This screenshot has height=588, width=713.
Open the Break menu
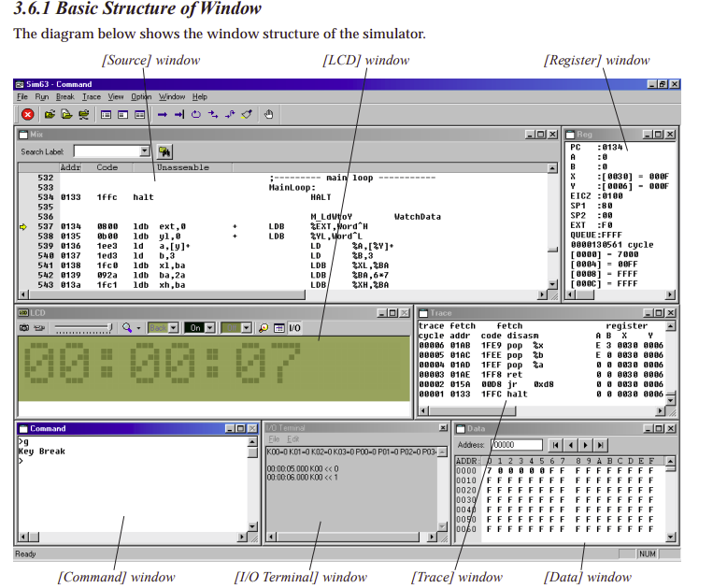coord(65,97)
